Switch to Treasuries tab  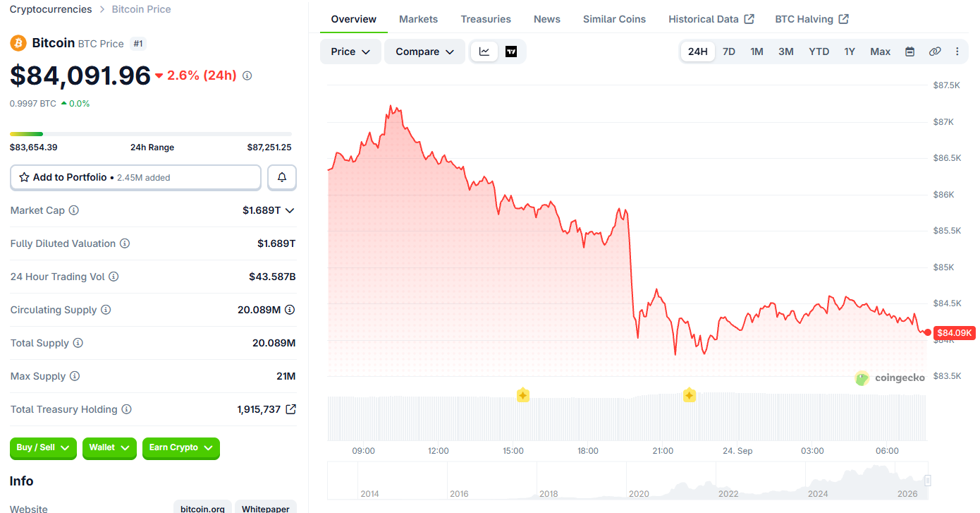click(x=486, y=19)
